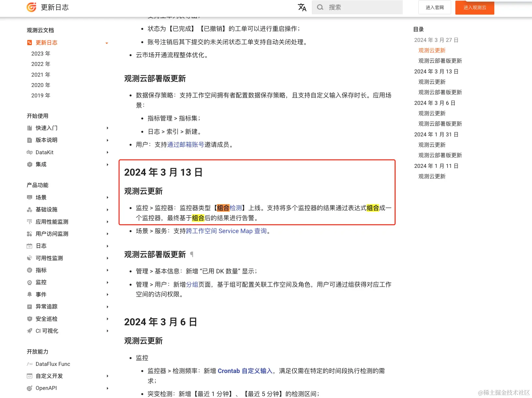Image resolution: width=532 pixels, height=398 pixels.
Task: Click the OpenAPI icon in sidebar
Action: pyautogui.click(x=30, y=388)
